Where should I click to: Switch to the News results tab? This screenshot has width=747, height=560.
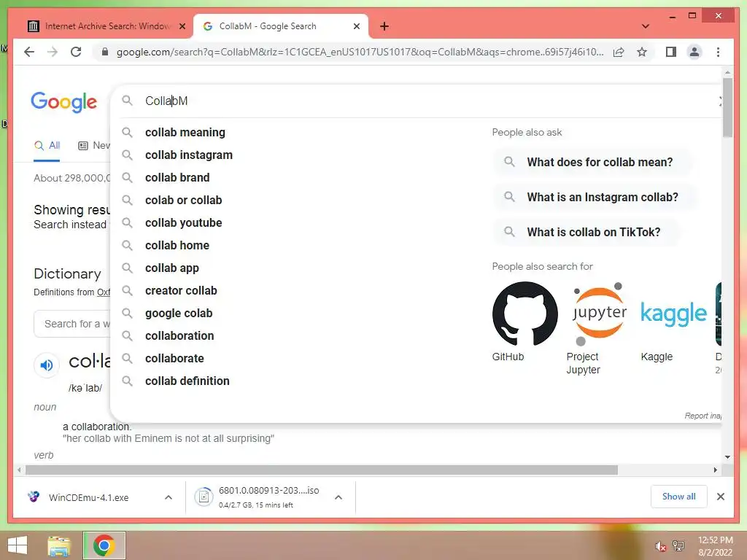[x=94, y=146]
